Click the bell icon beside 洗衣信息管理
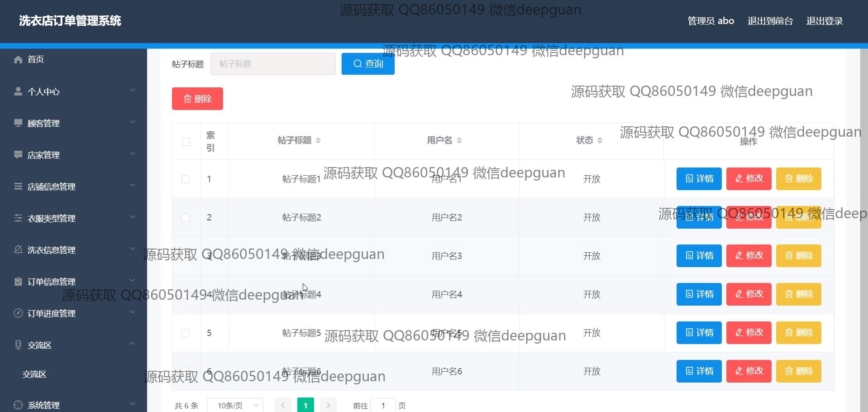 click(x=18, y=250)
